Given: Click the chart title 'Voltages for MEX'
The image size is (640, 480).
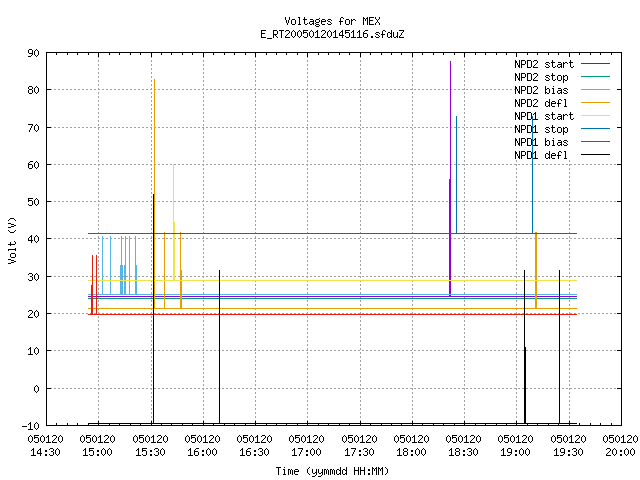Looking at the screenshot, I should [x=332, y=21].
